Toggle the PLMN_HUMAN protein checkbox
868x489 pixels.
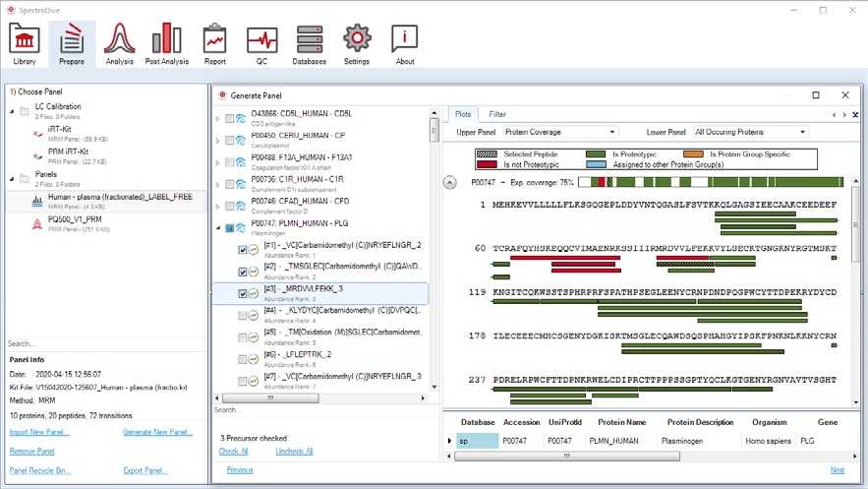pyautogui.click(x=229, y=227)
